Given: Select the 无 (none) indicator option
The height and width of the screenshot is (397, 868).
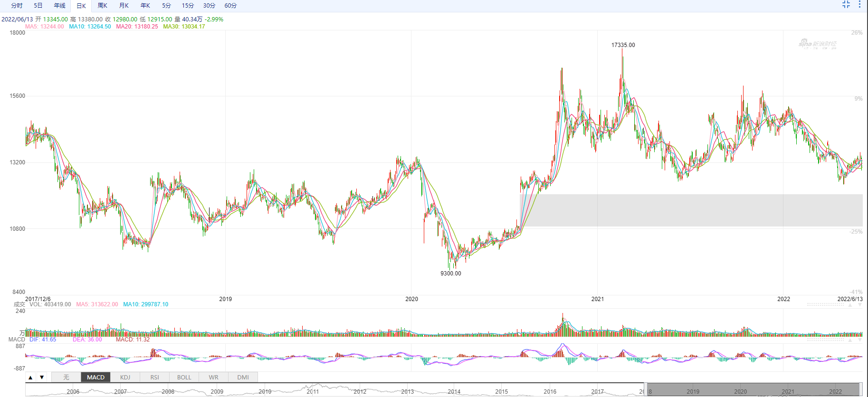Looking at the screenshot, I should pyautogui.click(x=66, y=378).
